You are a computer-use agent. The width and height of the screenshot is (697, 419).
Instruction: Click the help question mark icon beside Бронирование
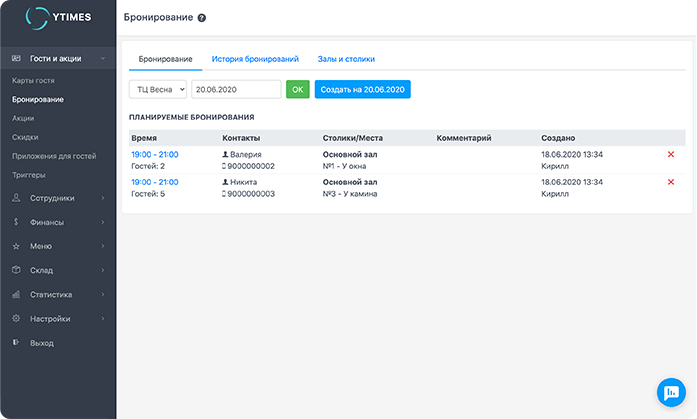202,18
